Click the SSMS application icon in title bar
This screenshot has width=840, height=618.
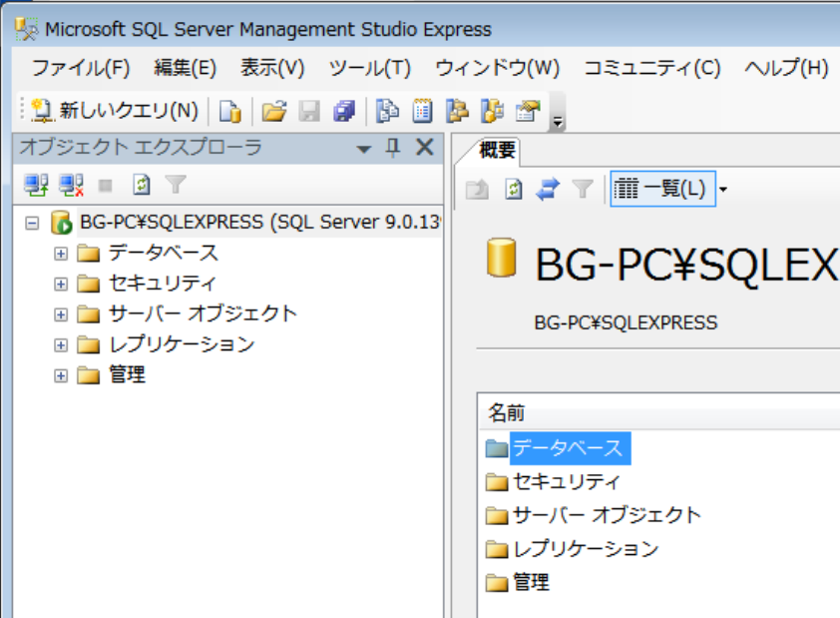pyautogui.click(x=26, y=29)
